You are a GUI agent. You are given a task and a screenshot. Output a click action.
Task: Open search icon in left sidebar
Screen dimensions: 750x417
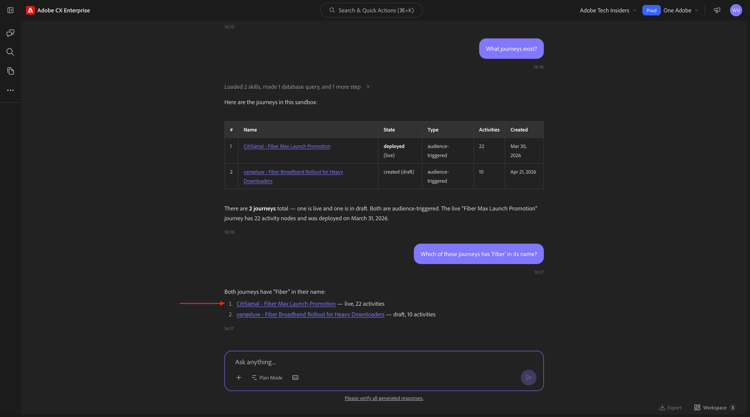(10, 52)
